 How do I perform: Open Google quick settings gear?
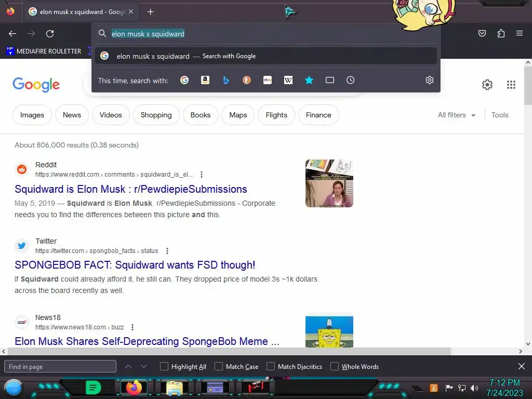[487, 85]
